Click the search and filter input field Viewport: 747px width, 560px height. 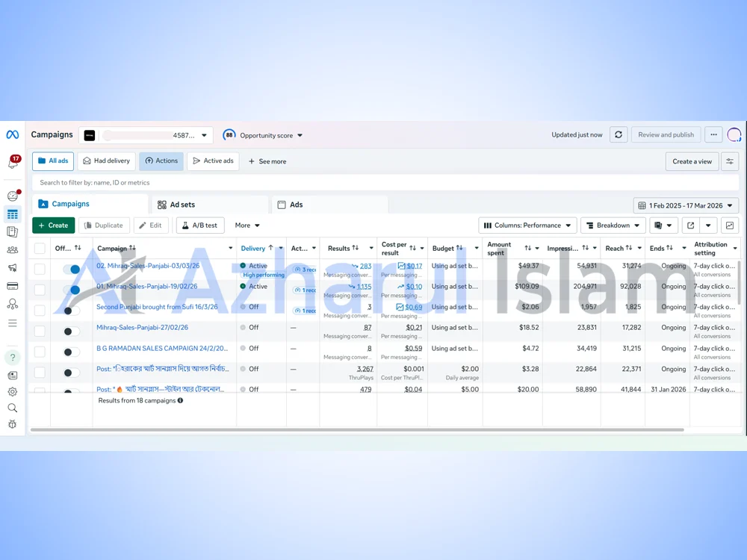[x=385, y=182]
